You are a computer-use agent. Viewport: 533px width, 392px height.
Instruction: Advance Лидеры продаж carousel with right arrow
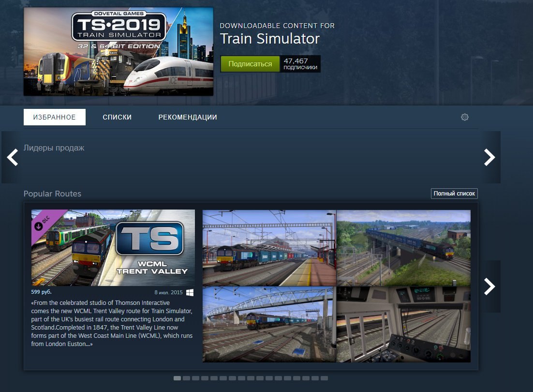[489, 157]
